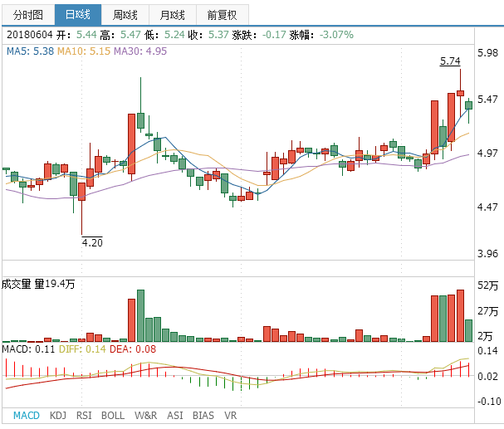Click the MA30: 4.95 legend
504x429 pixels.
[x=140, y=51]
